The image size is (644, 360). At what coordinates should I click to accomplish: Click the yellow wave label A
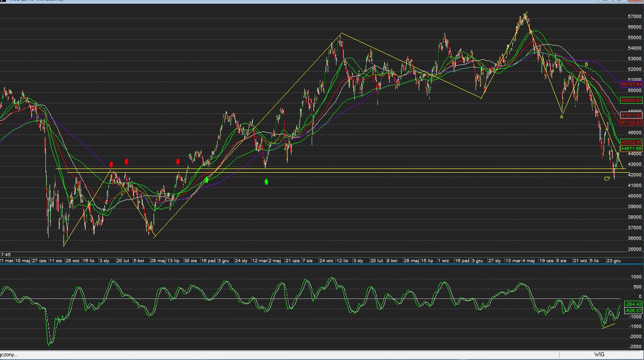coord(561,117)
